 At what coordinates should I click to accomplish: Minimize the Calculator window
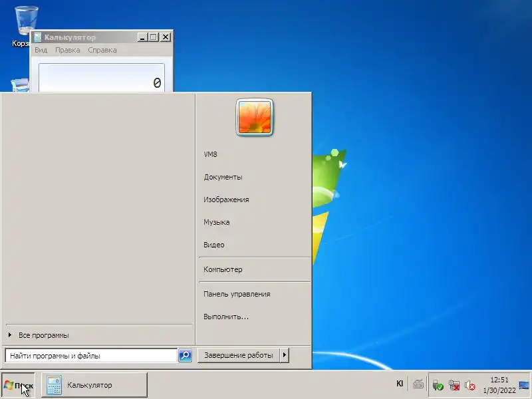(x=142, y=37)
